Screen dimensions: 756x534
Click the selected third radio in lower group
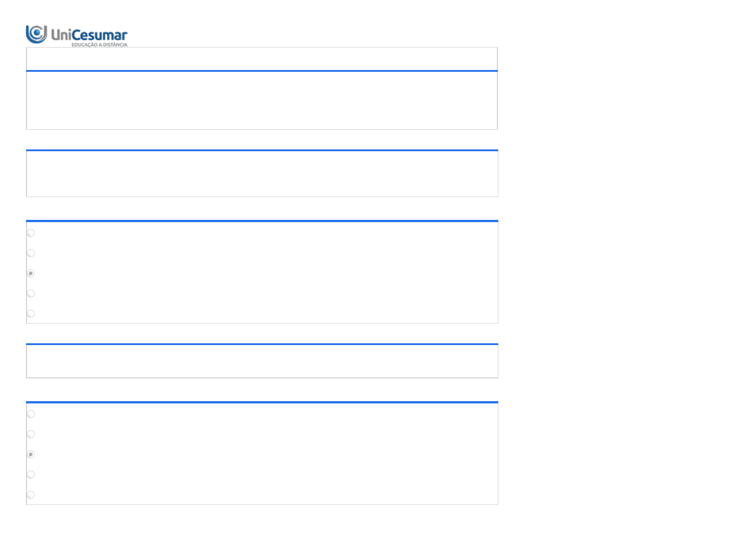[x=31, y=455]
